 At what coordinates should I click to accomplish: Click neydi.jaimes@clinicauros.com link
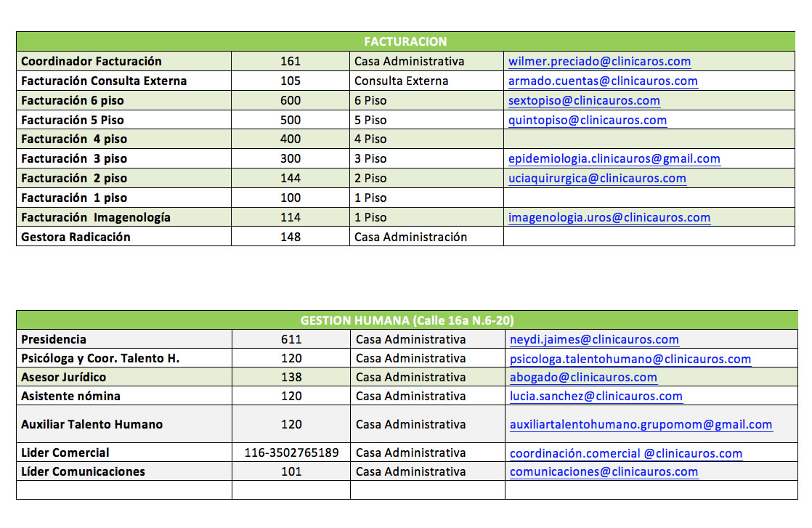594,340
